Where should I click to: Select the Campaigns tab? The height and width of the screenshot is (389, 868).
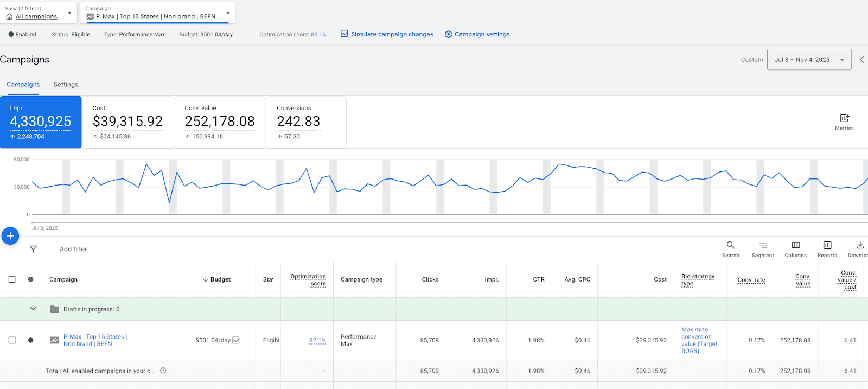click(23, 85)
